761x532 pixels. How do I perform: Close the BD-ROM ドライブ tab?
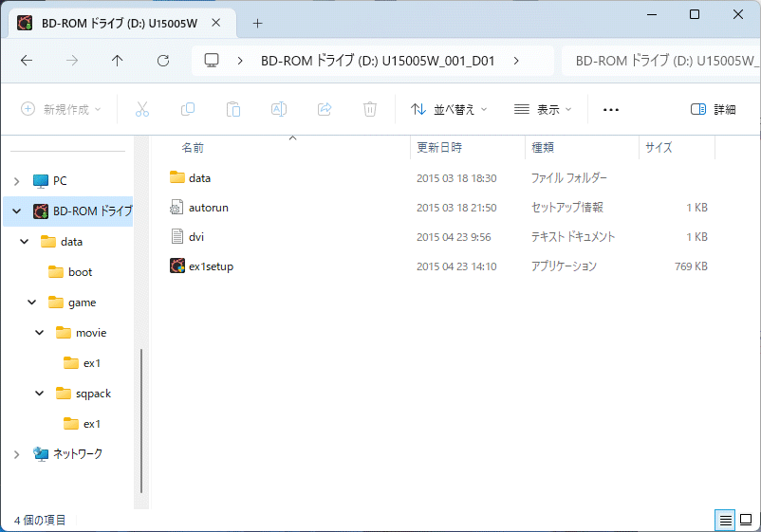click(216, 23)
